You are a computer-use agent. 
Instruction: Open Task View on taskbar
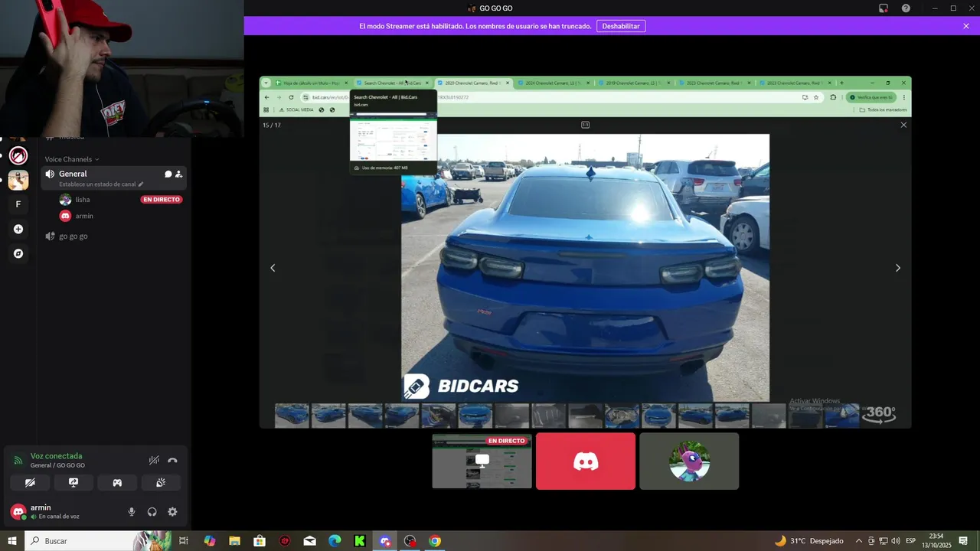pyautogui.click(x=184, y=541)
